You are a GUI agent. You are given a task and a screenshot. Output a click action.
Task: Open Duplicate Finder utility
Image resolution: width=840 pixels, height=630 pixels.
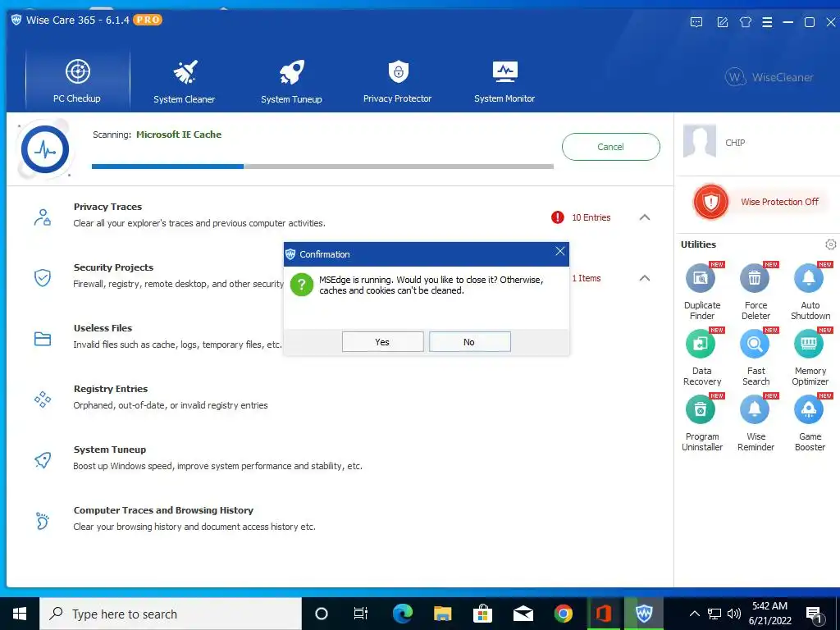click(x=702, y=291)
